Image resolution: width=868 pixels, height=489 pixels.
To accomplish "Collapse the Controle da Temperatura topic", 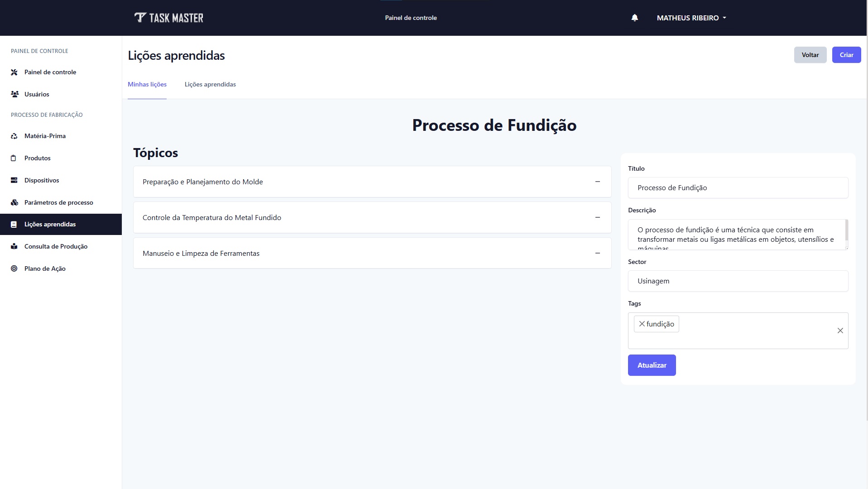I will coord(597,217).
